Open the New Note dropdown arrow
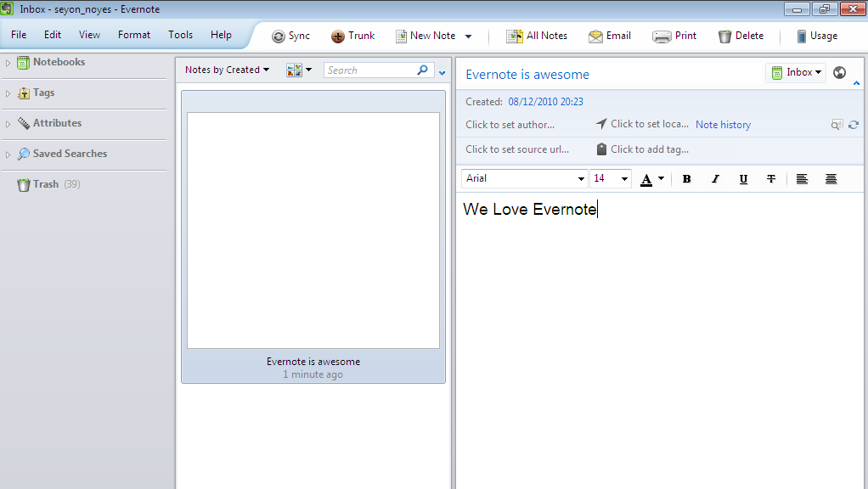Screen dimensions: 868x489 (x=468, y=37)
